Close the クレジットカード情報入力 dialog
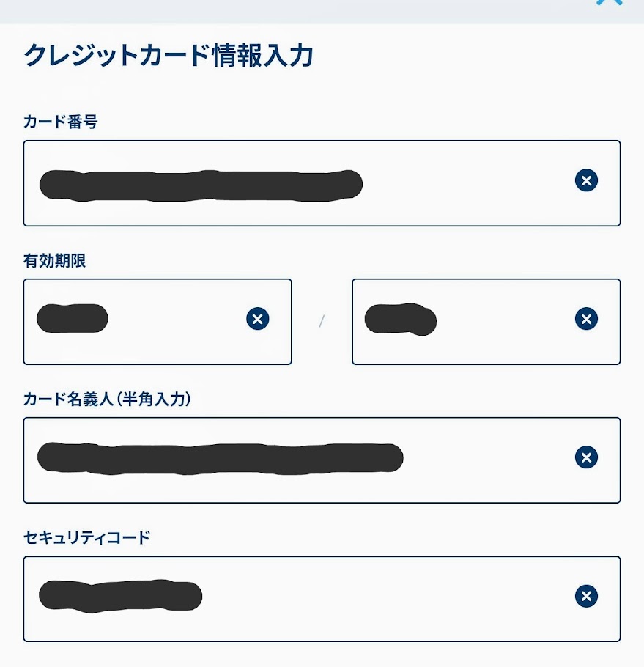The width and height of the screenshot is (644, 667). (610, 2)
